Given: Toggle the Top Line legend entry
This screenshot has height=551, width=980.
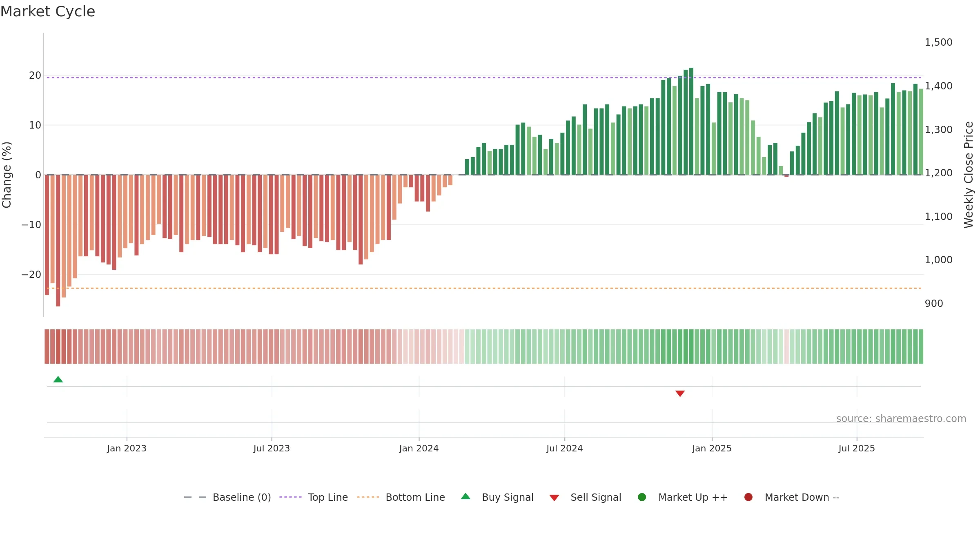Looking at the screenshot, I should point(314,497).
